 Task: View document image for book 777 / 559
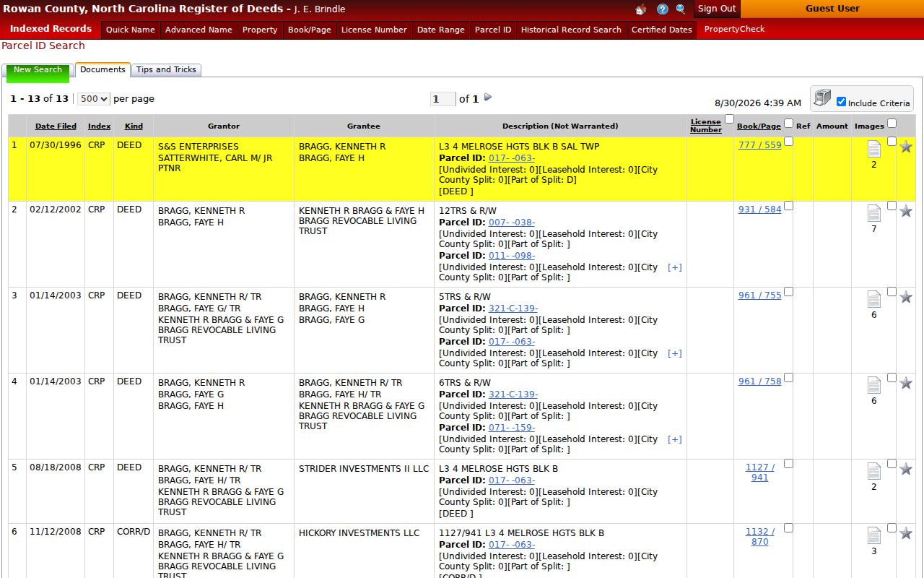pyautogui.click(x=873, y=149)
